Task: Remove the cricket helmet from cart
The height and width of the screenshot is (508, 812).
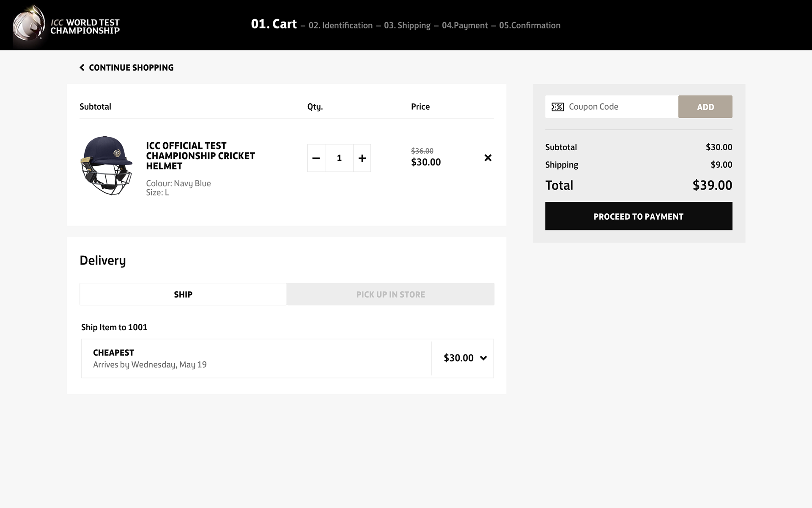Action: pos(488,158)
